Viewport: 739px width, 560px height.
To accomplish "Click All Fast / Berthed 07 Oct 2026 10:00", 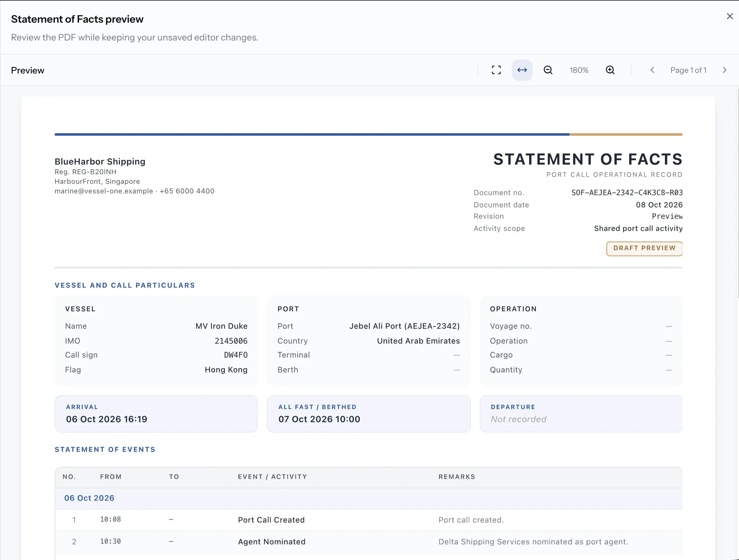I will (319, 419).
